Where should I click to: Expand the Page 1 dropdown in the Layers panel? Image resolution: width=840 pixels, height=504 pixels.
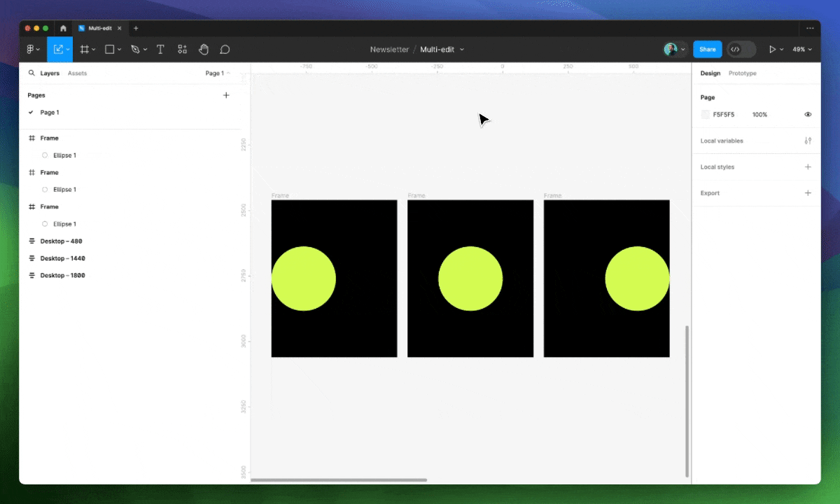click(217, 73)
